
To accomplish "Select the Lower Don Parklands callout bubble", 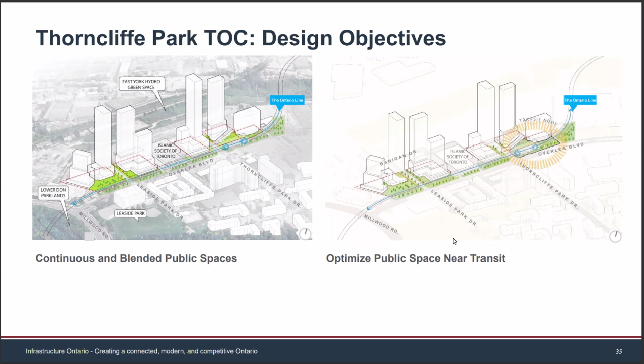I will 53,193.
